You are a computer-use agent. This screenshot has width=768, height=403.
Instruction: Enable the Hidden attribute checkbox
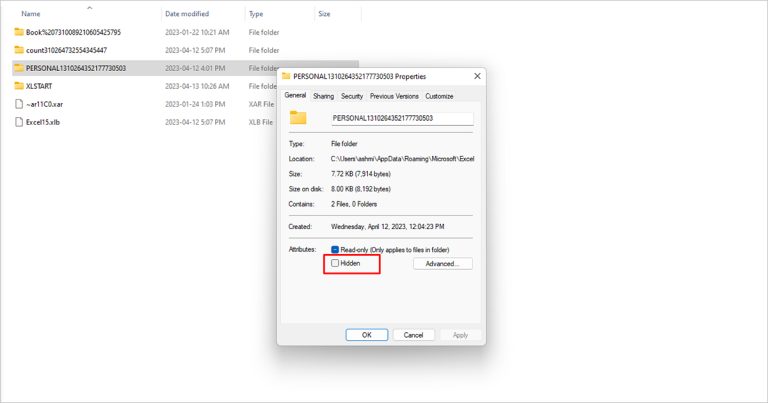[x=335, y=263]
